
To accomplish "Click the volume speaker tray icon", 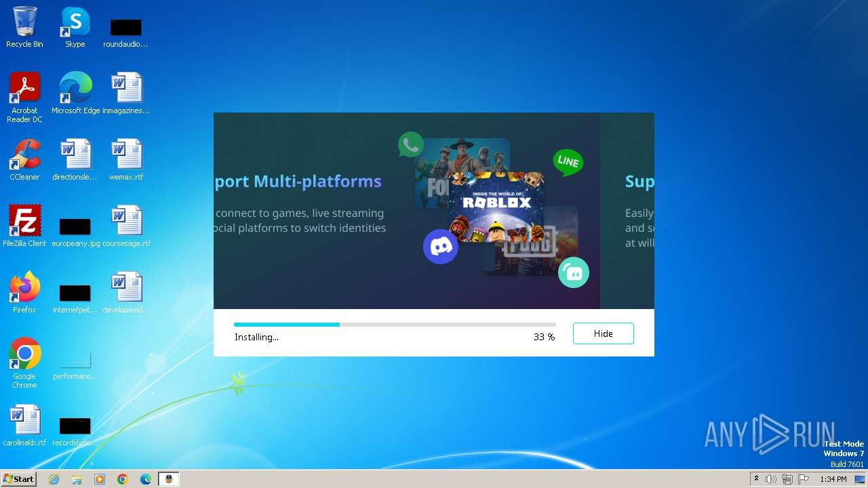I will 771,479.
